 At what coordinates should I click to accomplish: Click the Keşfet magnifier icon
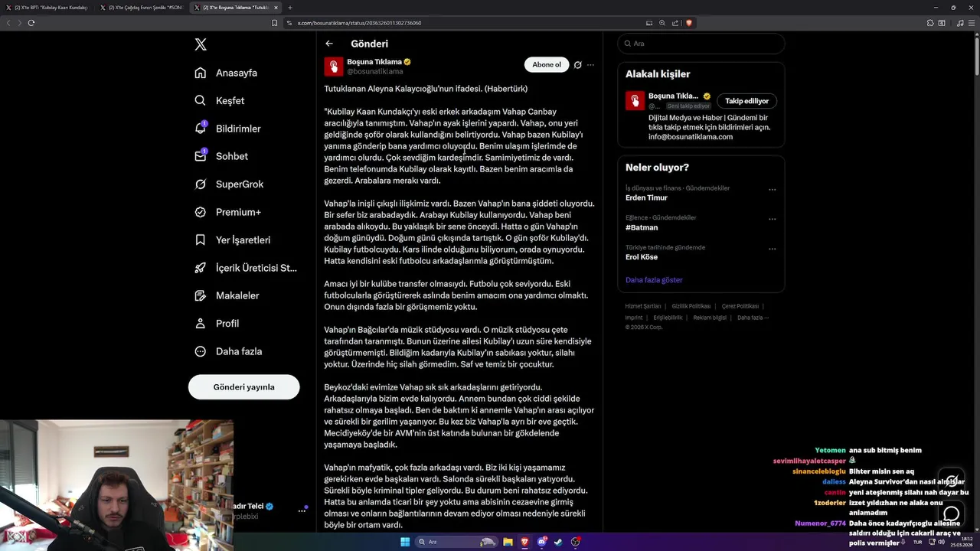[x=201, y=100]
